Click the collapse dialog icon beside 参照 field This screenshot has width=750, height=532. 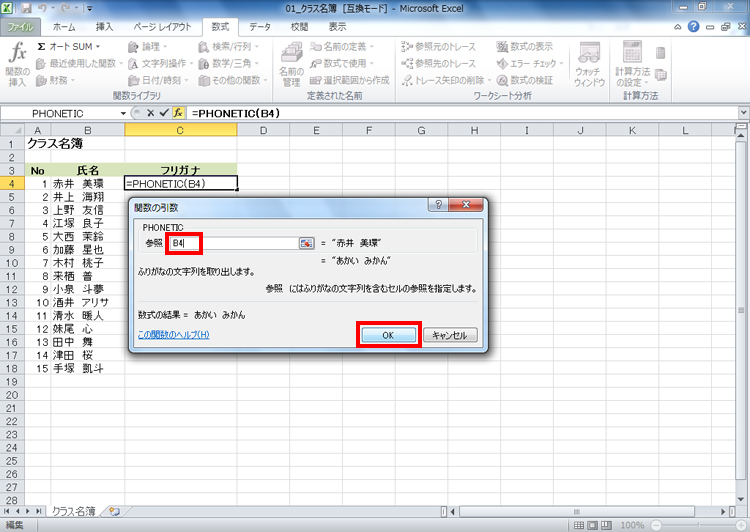(x=306, y=243)
